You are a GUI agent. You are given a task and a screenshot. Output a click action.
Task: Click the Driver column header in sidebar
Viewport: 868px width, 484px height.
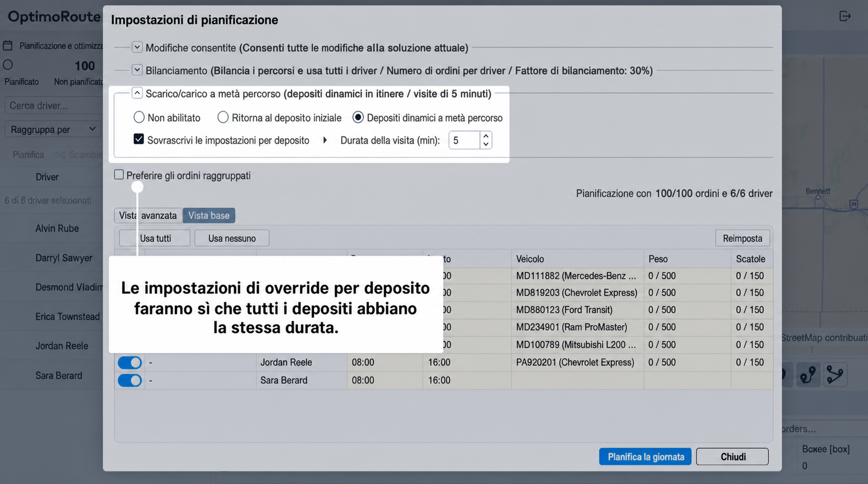(47, 177)
